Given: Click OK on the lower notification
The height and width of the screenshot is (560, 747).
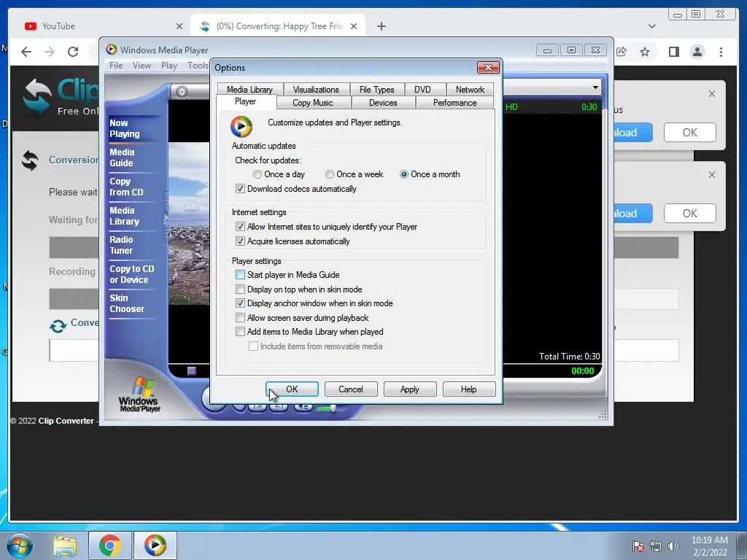Looking at the screenshot, I should coord(690,214).
